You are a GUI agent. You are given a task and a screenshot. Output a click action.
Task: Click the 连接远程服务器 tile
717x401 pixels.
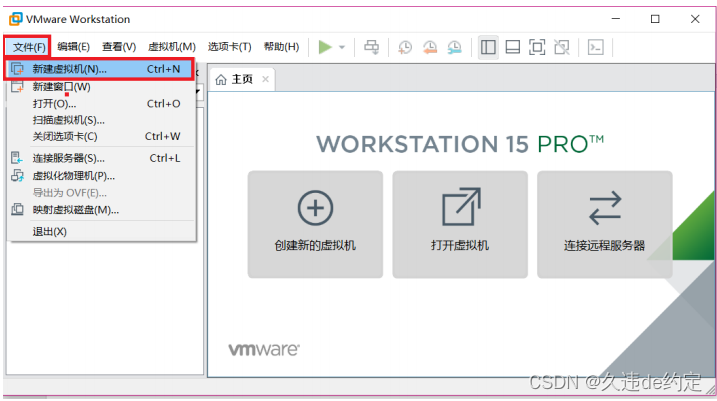(x=605, y=225)
